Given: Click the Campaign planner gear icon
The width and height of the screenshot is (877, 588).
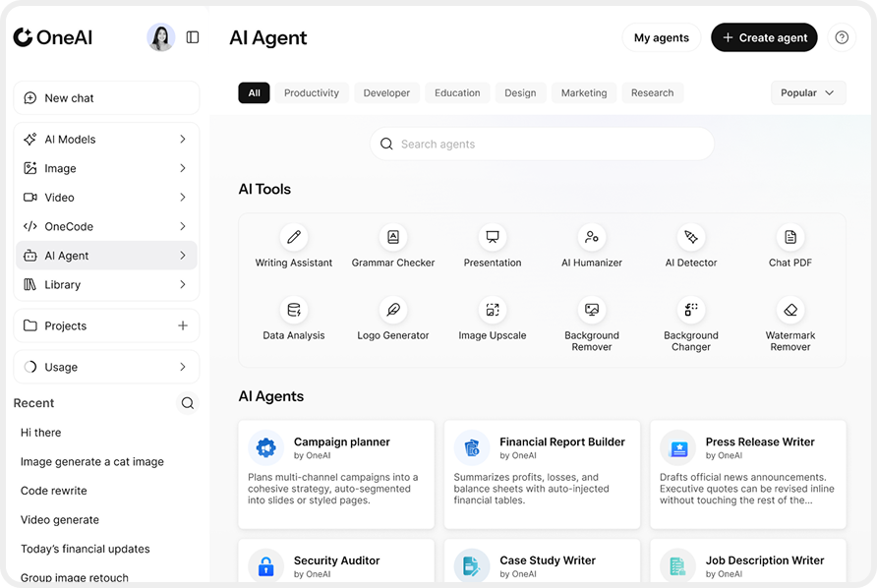Looking at the screenshot, I should pos(265,447).
